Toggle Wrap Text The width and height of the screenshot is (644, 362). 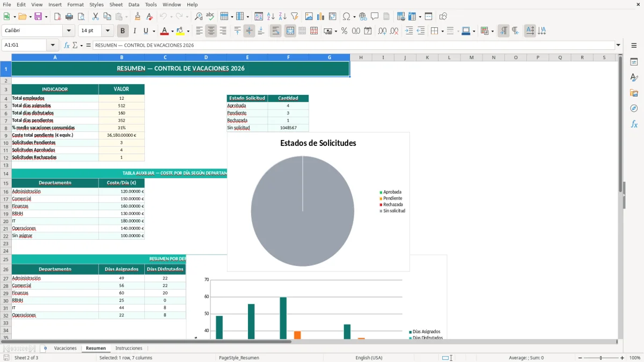pos(275,31)
